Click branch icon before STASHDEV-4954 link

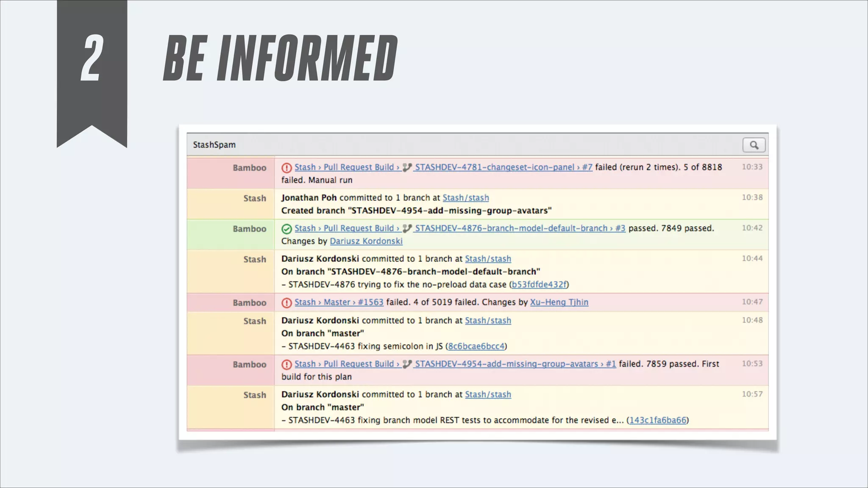click(x=407, y=364)
